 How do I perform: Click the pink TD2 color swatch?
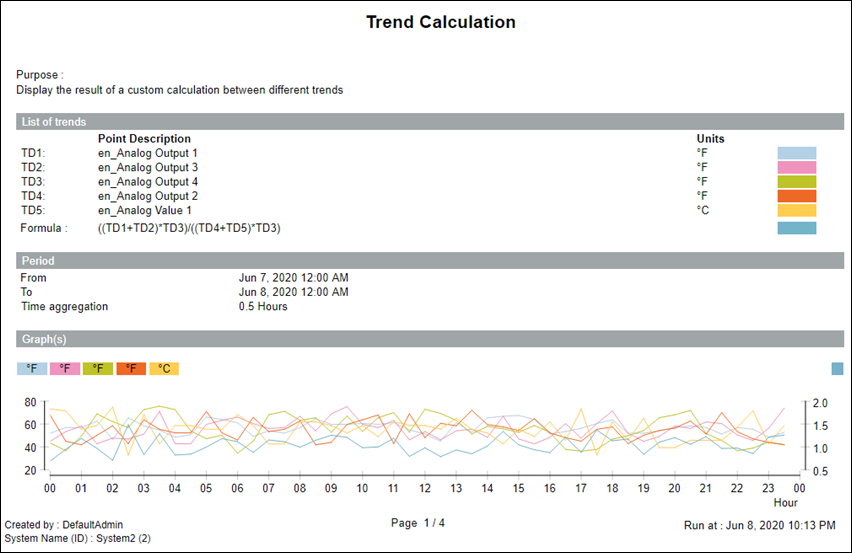(796, 167)
